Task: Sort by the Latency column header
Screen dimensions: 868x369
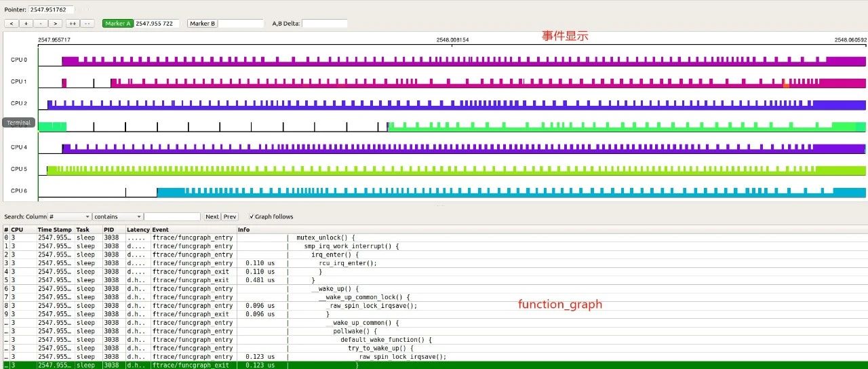Action: tap(138, 229)
